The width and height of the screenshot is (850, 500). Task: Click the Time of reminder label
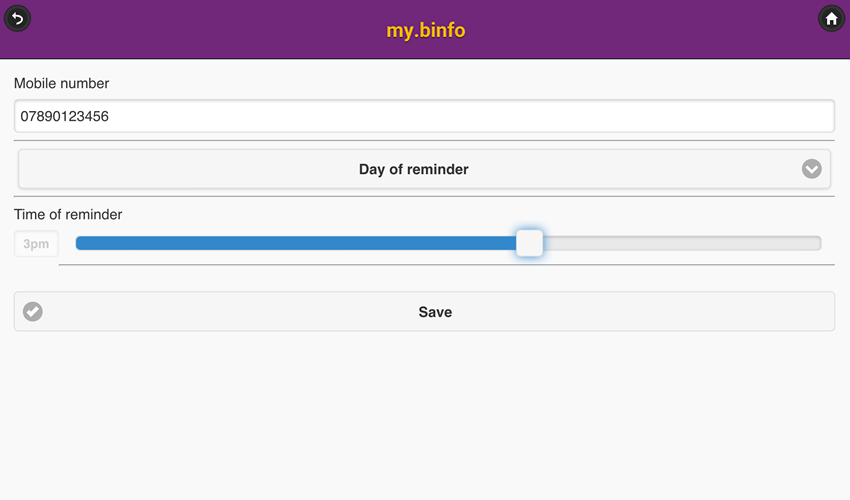[68, 214]
